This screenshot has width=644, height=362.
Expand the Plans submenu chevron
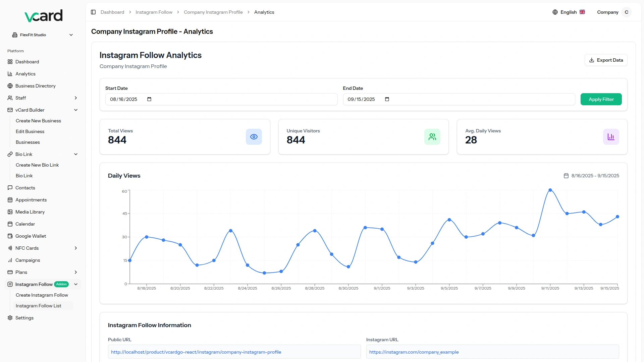pyautogui.click(x=76, y=272)
